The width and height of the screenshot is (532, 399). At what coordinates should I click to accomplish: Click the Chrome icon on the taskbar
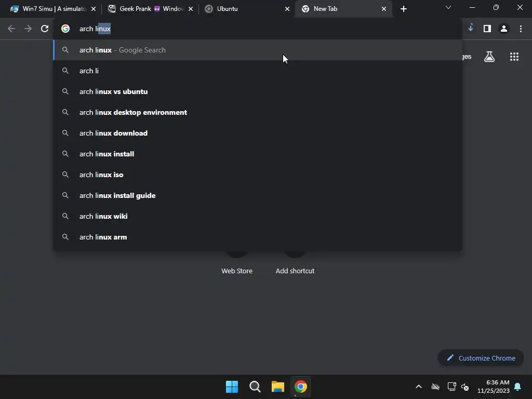pos(301,387)
